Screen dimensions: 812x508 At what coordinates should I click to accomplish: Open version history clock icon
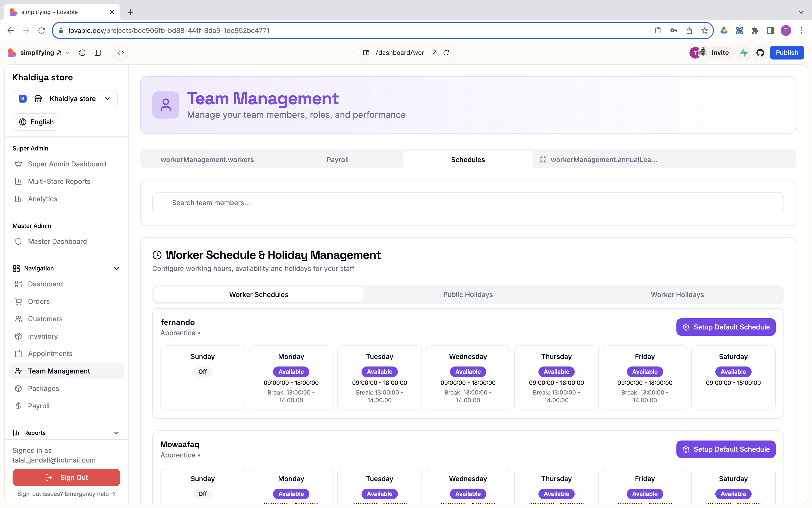tap(82, 53)
